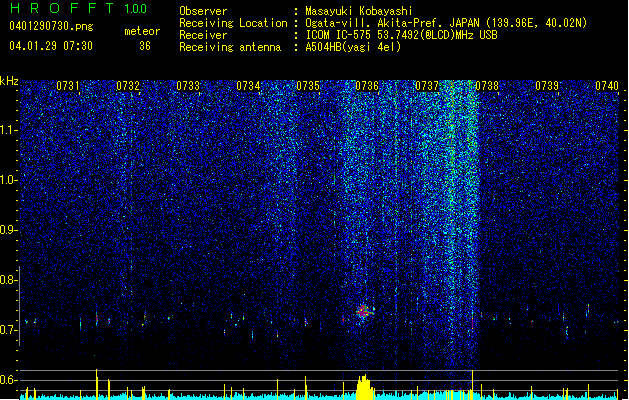Image resolution: width=629 pixels, height=400 pixels.
Task: Click the 0731 time marker
Action: coord(68,86)
